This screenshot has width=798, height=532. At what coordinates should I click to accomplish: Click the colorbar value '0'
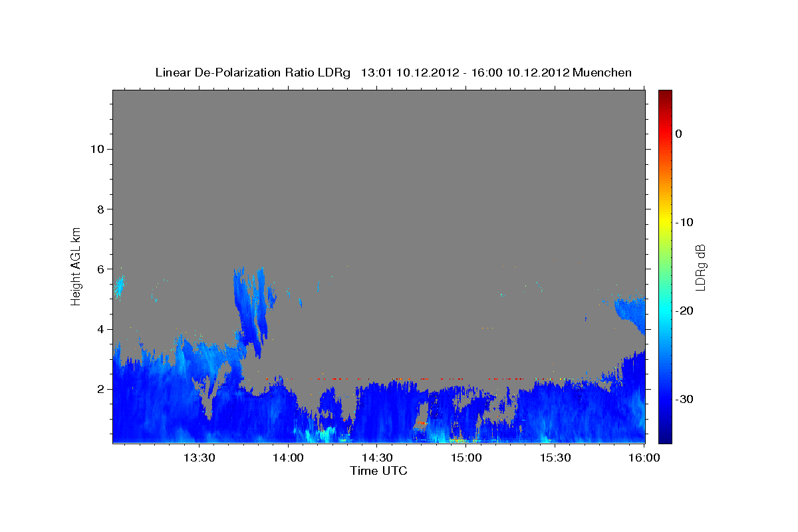679,134
